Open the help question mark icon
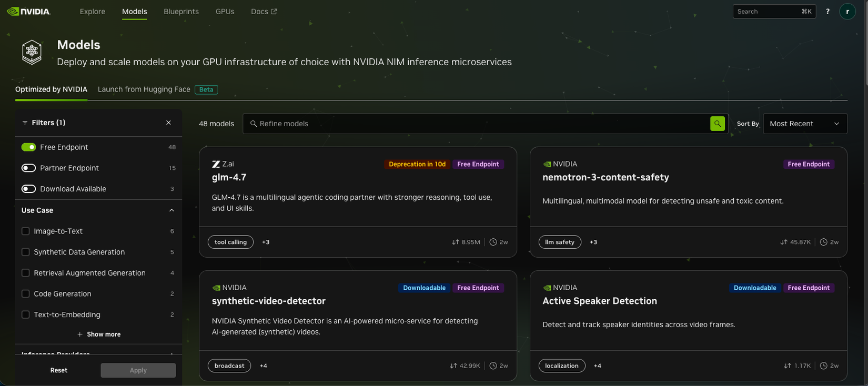 pos(827,12)
